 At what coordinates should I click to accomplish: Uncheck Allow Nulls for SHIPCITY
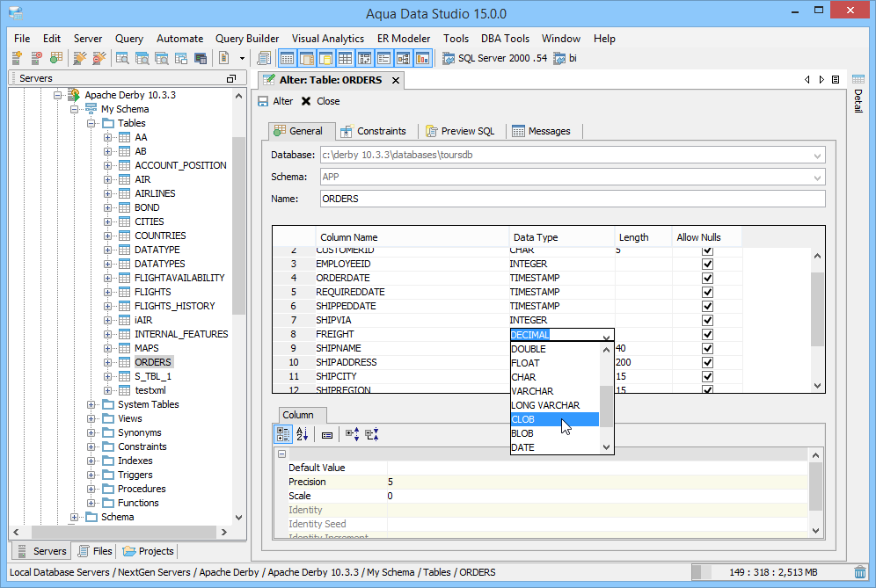click(707, 376)
